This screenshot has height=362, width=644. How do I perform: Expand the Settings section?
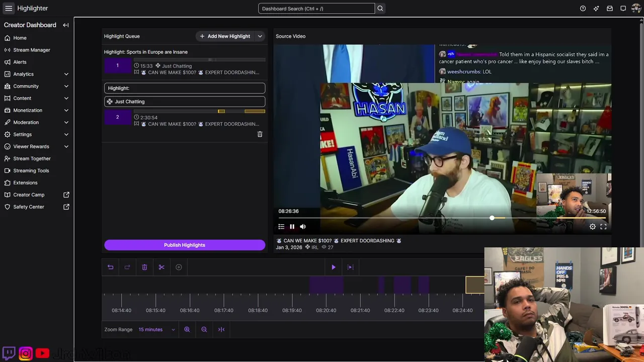click(x=37, y=134)
